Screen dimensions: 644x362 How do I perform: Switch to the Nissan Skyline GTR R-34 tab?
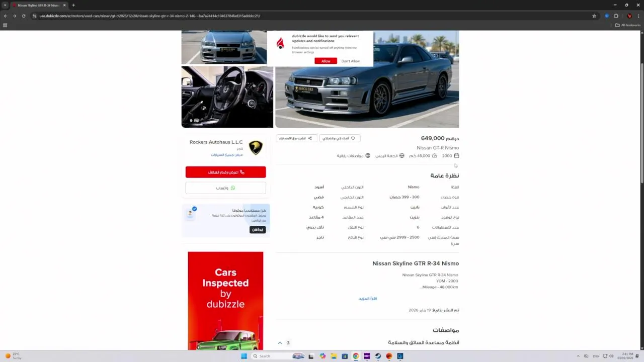(39, 5)
